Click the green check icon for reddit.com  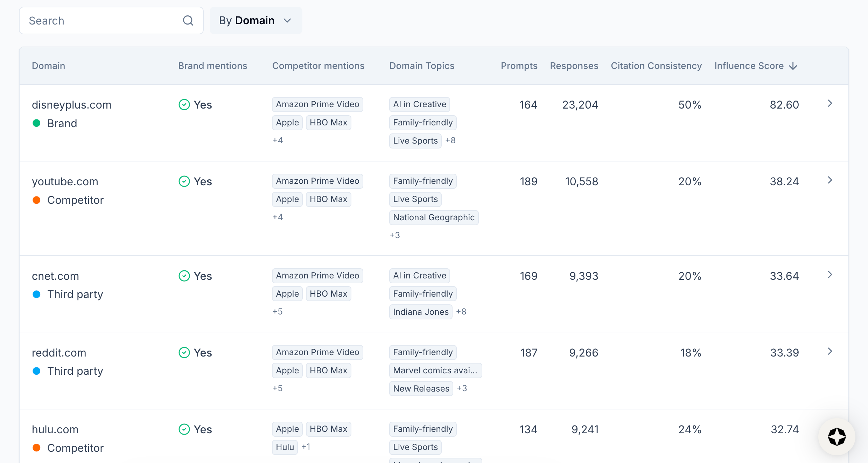184,352
